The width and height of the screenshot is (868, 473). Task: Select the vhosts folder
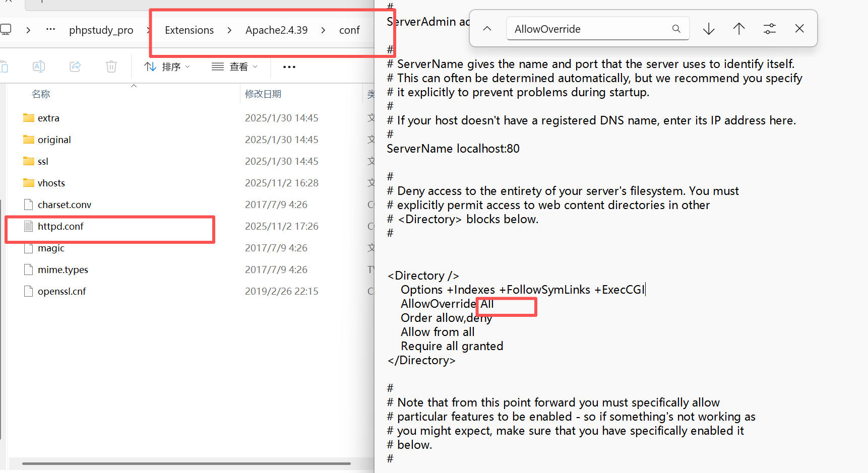[51, 183]
